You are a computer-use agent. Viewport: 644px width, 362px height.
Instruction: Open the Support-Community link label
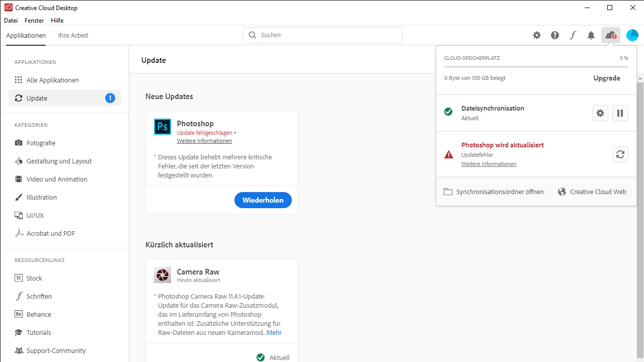pyautogui.click(x=56, y=350)
